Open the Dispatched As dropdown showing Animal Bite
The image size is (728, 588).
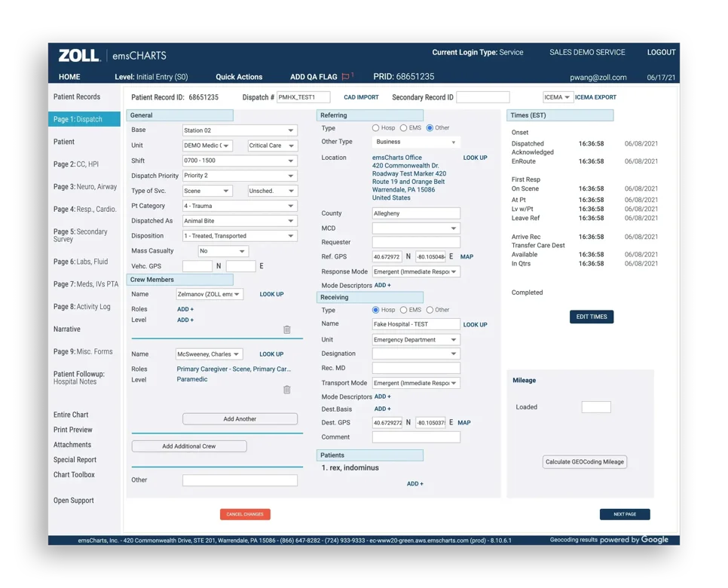tap(240, 221)
